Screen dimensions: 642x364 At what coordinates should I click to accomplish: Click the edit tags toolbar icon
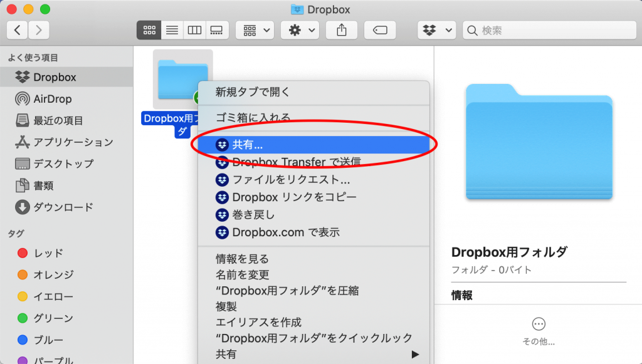pos(380,30)
